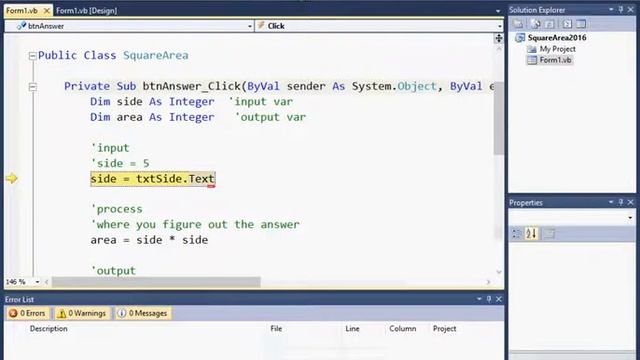Click the 'where you figure out the answer comment
The image size is (640, 360).
[195, 224]
